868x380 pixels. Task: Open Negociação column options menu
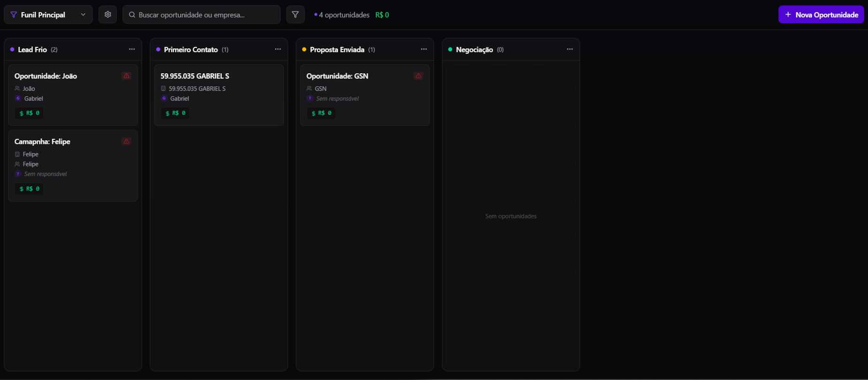(570, 49)
